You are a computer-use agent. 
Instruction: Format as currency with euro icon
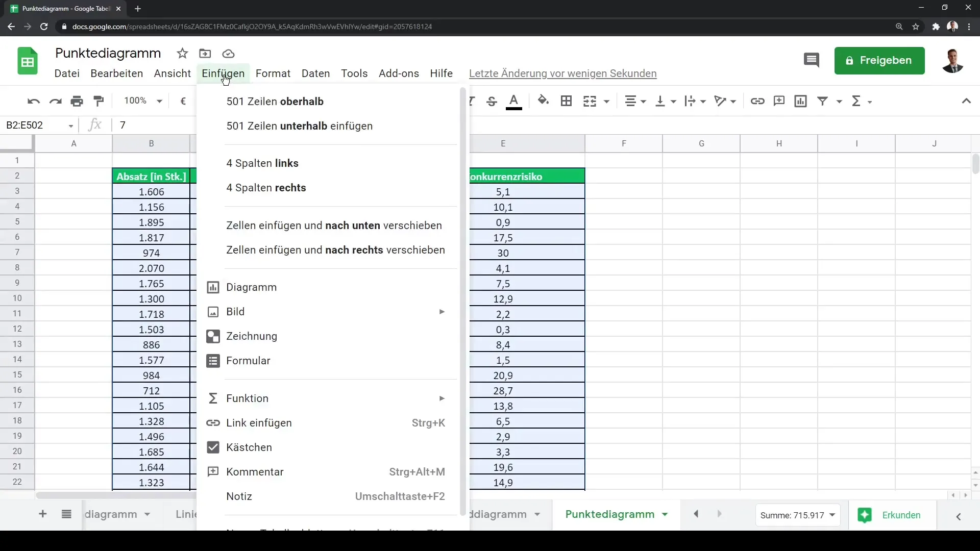(183, 101)
